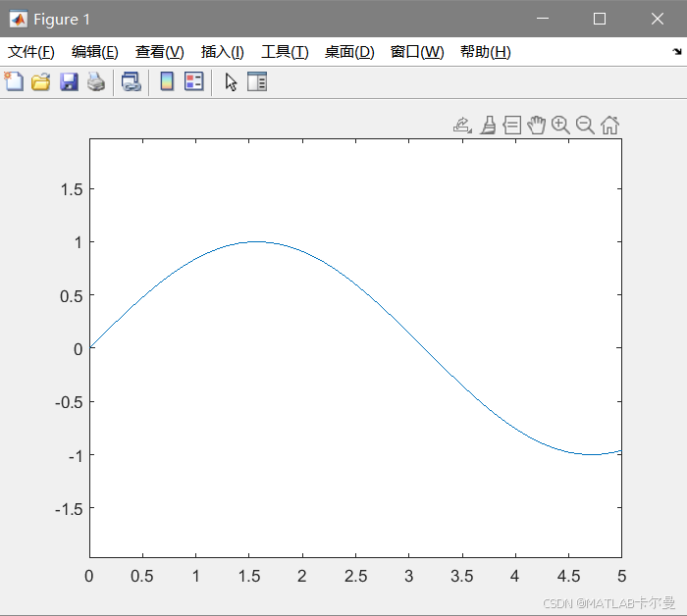Click the Link Plot toolbar icon

click(x=131, y=81)
